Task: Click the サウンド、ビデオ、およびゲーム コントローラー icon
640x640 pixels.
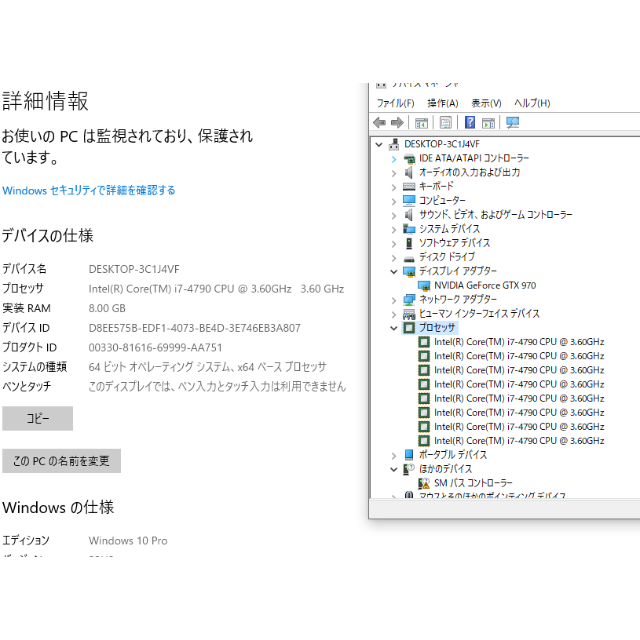Action: [x=409, y=215]
